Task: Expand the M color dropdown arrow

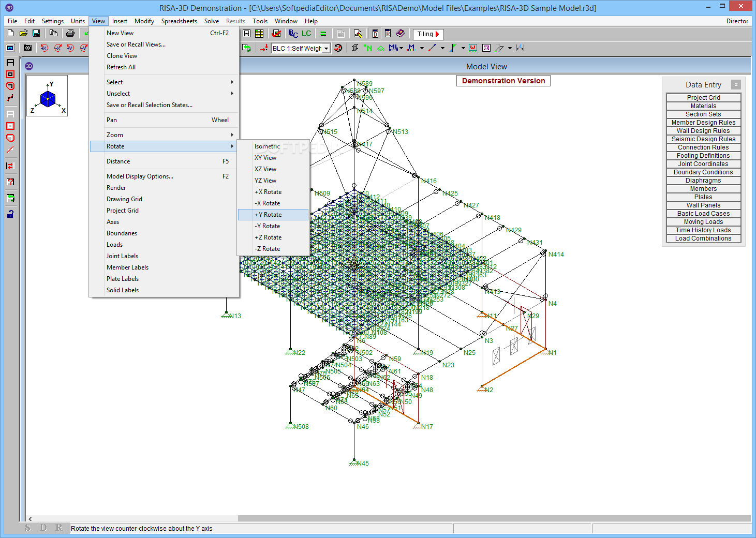Action: 422,48
